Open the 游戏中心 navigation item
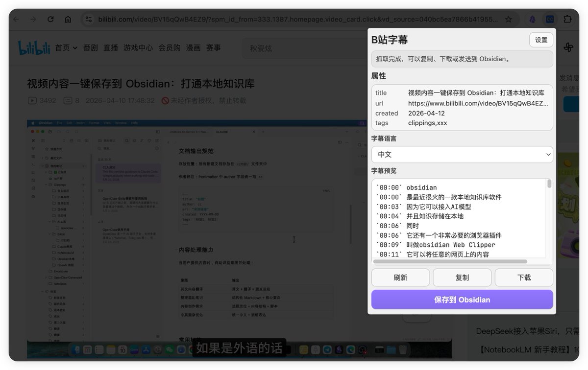This screenshot has height=370, width=588. (x=138, y=47)
